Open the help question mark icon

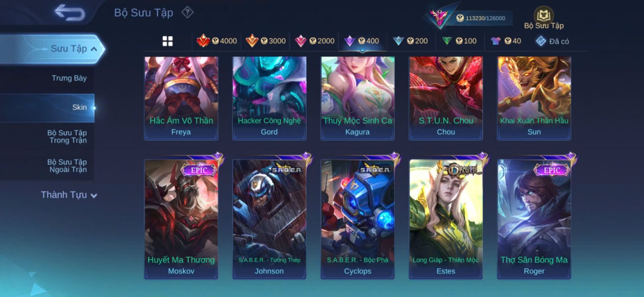(x=187, y=12)
